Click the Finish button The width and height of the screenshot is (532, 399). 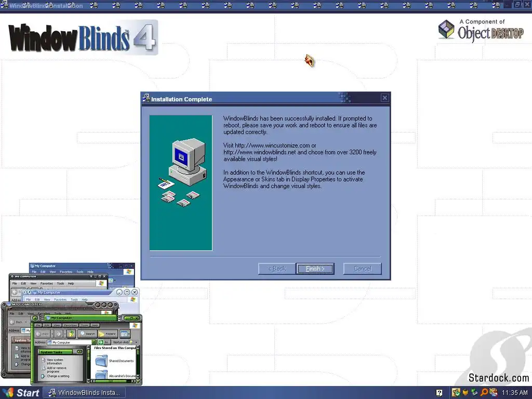pyautogui.click(x=315, y=269)
